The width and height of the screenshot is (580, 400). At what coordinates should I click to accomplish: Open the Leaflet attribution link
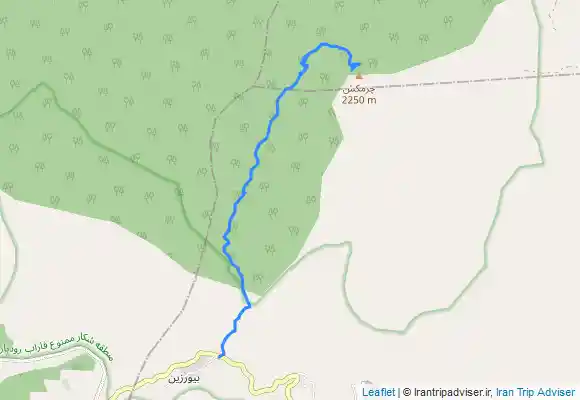click(x=378, y=392)
